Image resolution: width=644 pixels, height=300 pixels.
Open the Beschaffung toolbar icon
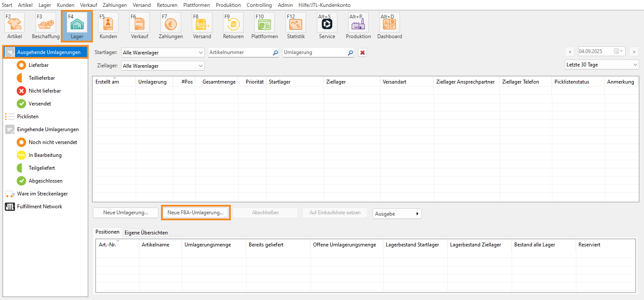pyautogui.click(x=45, y=24)
